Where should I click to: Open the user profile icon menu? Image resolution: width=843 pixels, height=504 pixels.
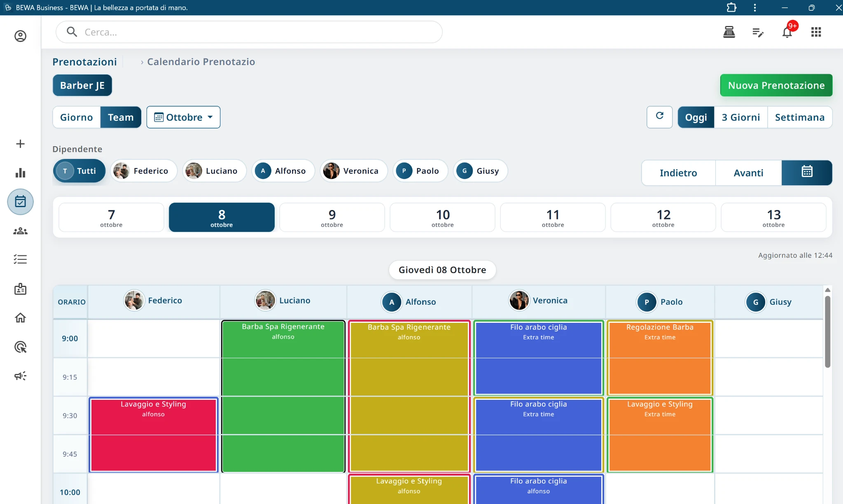coord(20,36)
